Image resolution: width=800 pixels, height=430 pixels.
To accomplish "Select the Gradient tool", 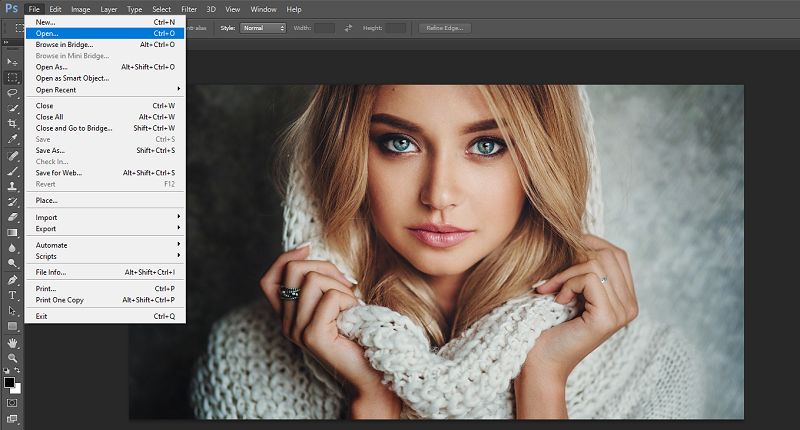I will [12, 233].
